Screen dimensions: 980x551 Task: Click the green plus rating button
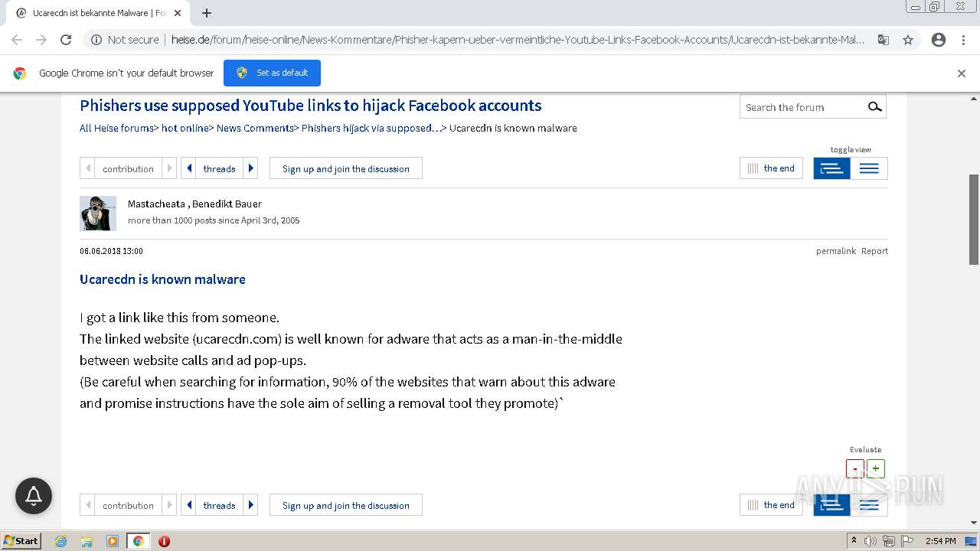pyautogui.click(x=876, y=468)
